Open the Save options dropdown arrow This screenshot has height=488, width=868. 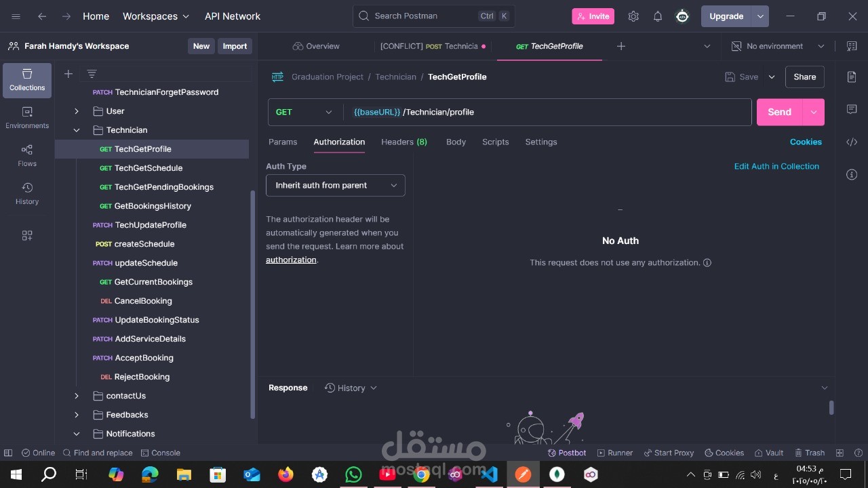(772, 77)
